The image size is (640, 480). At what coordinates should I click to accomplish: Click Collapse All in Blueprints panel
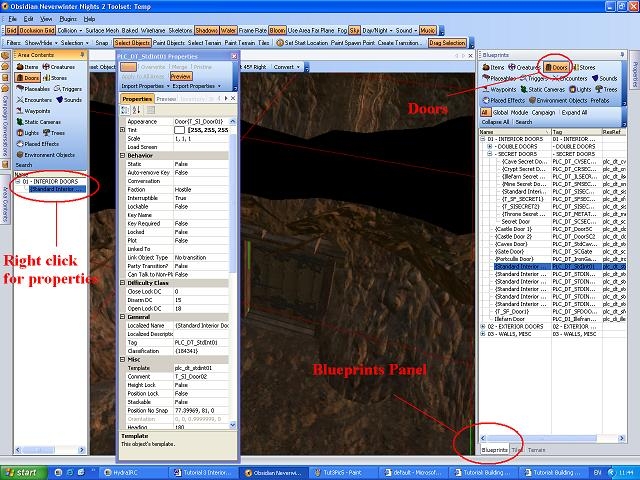pos(494,122)
